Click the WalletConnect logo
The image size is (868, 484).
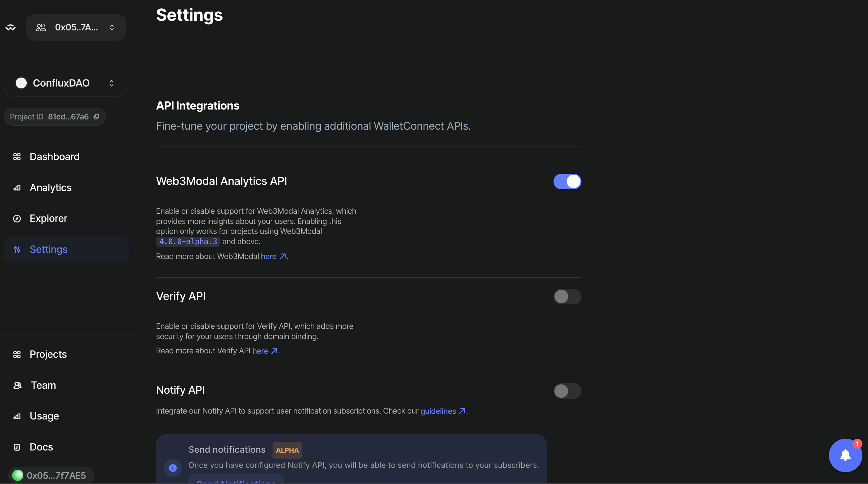click(x=11, y=27)
